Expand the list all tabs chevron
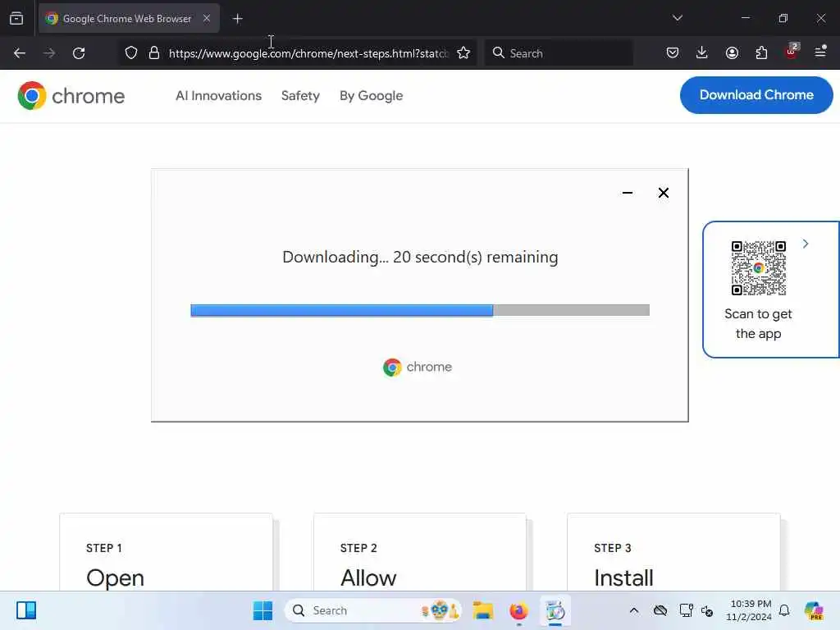The width and height of the screenshot is (840, 630). [x=678, y=18]
